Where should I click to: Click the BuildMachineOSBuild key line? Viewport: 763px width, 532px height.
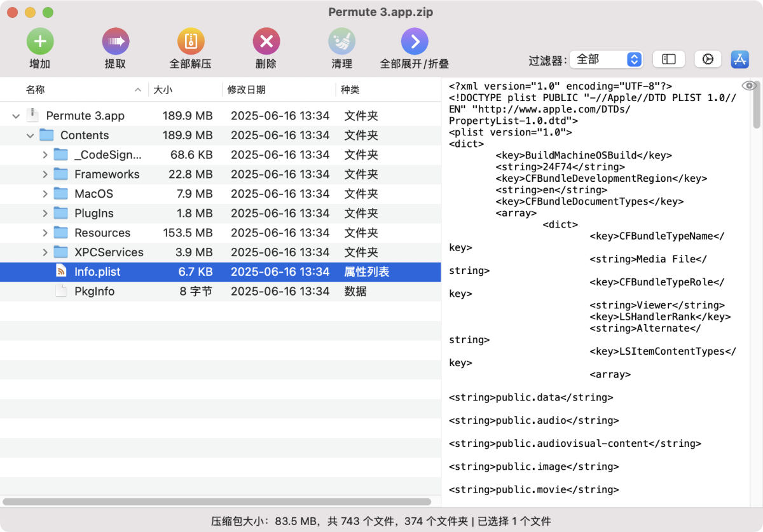(x=584, y=156)
